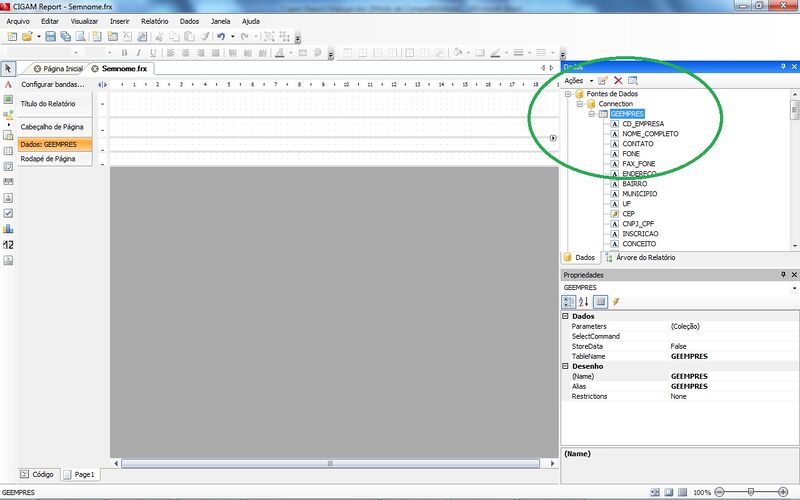The height and width of the screenshot is (500, 800).
Task: Click the New report icon
Action: tap(12, 37)
